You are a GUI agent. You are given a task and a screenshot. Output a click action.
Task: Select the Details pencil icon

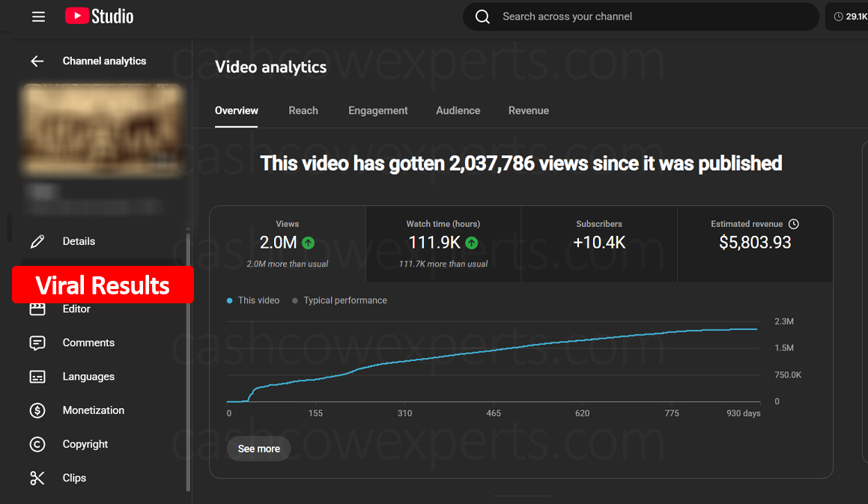[37, 241]
